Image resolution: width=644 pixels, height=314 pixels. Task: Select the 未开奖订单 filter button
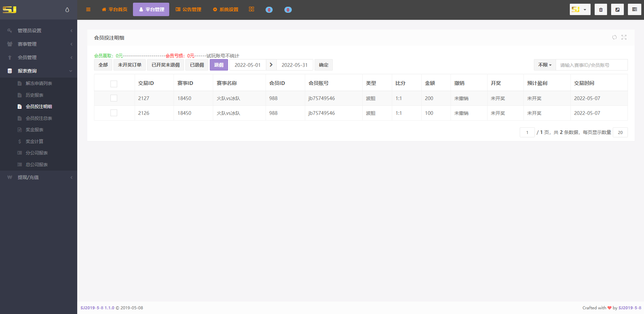(x=129, y=65)
